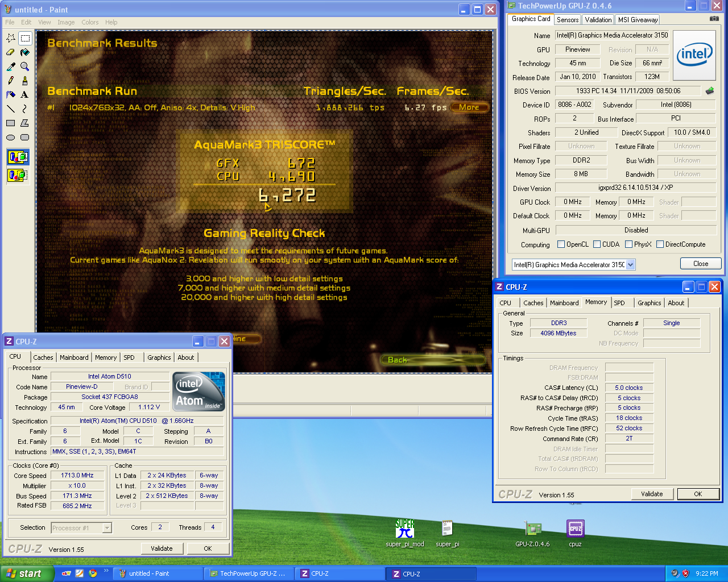Screen dimensions: 728x582
Task: Pick the Eraser tool in Paint
Action: 10,52
